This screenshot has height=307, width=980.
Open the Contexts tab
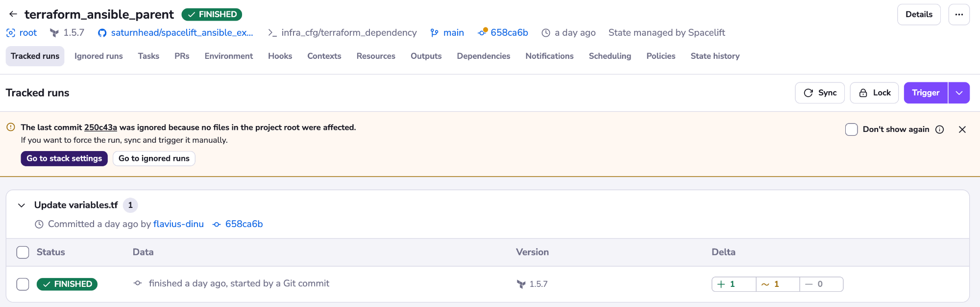pyautogui.click(x=324, y=56)
